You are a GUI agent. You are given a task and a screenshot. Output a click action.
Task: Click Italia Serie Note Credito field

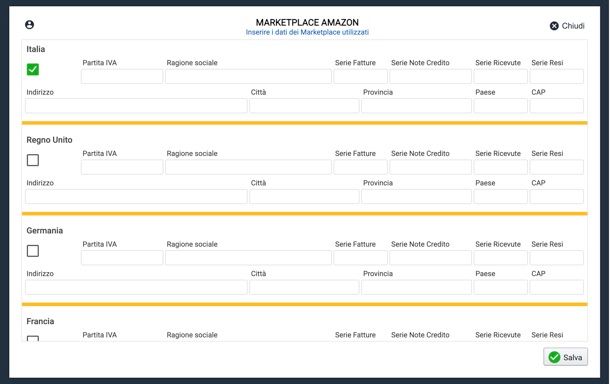(x=430, y=76)
